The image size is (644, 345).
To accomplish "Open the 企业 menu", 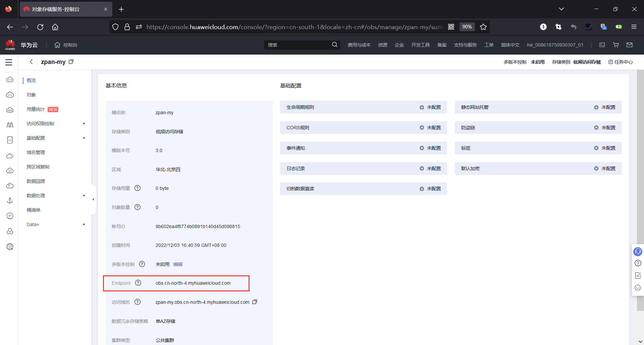I will [399, 45].
